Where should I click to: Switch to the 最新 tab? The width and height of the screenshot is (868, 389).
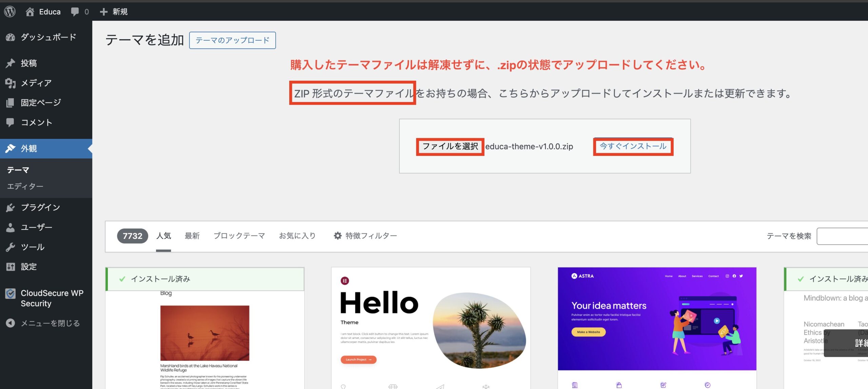coord(192,236)
